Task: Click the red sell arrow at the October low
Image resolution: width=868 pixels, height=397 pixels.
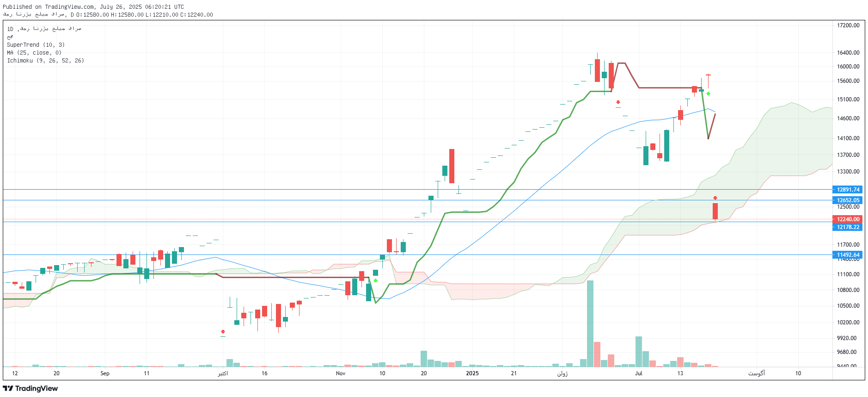Action: [223, 332]
